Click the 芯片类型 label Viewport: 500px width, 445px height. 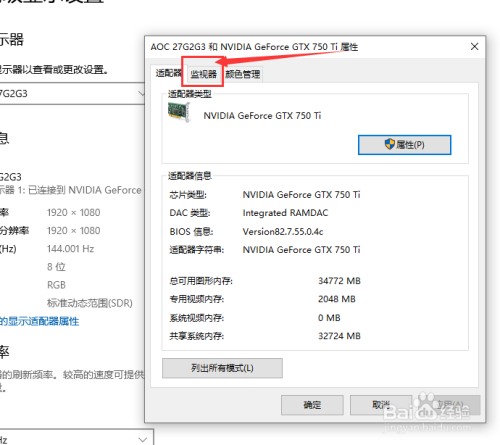coord(188,195)
